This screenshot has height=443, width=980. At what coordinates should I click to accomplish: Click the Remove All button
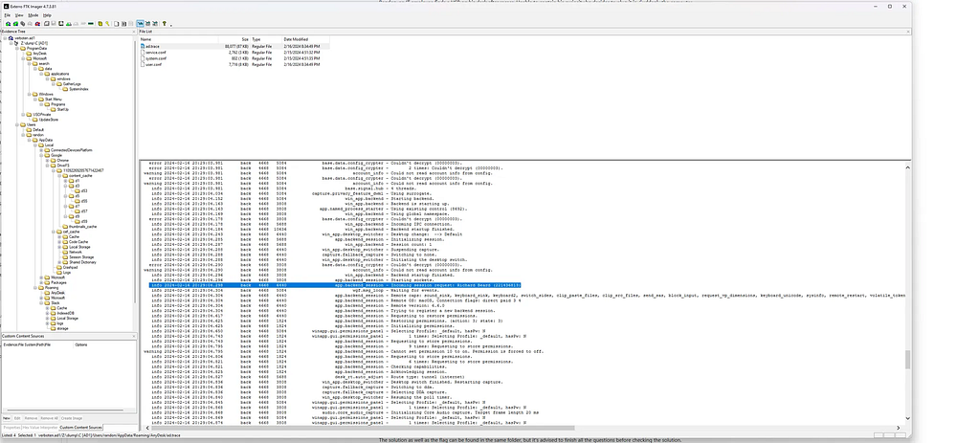tap(49, 418)
